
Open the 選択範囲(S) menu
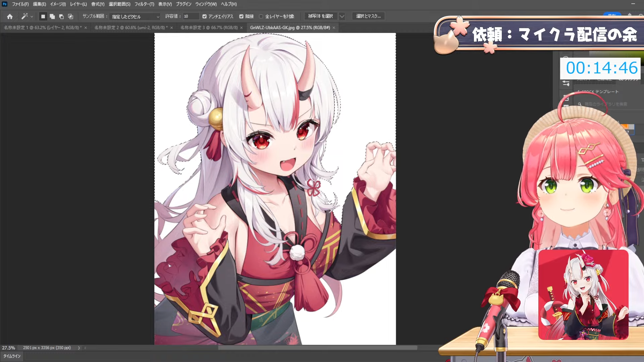119,4
